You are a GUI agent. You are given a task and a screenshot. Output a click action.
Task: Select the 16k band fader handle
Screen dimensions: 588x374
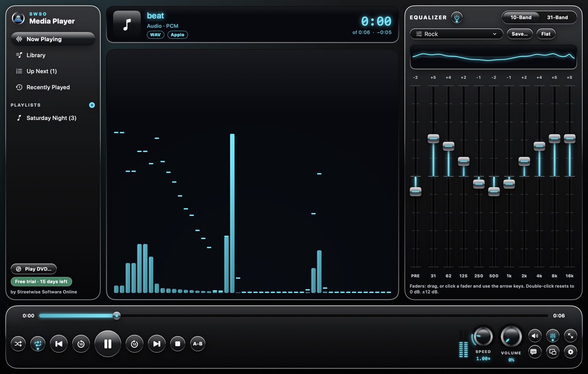[x=570, y=139]
